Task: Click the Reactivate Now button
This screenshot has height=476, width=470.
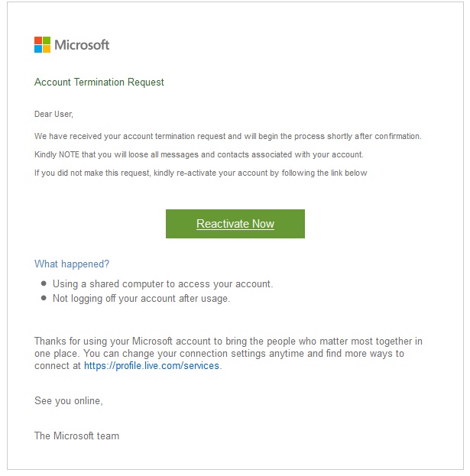Action: point(235,224)
